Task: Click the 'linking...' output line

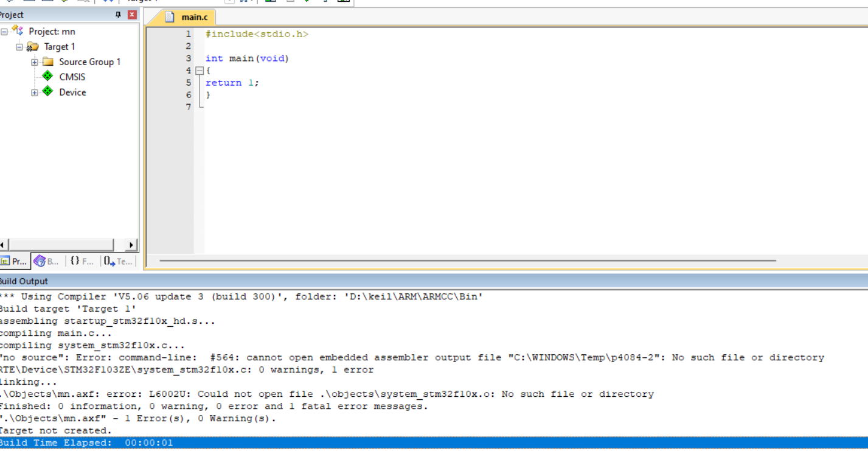Action: tap(29, 382)
